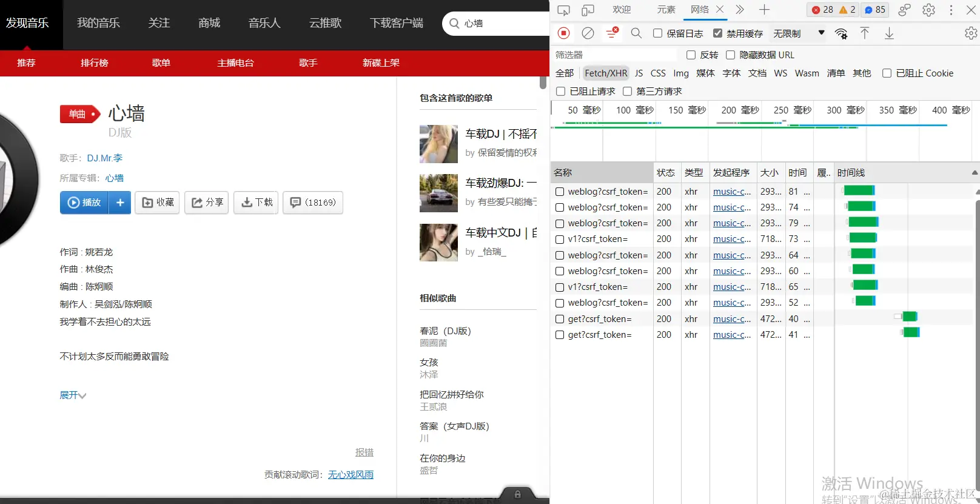Viewport: 980px width, 504px height.
Task: Enable the 已阻止请求 checkbox
Action: [560, 91]
